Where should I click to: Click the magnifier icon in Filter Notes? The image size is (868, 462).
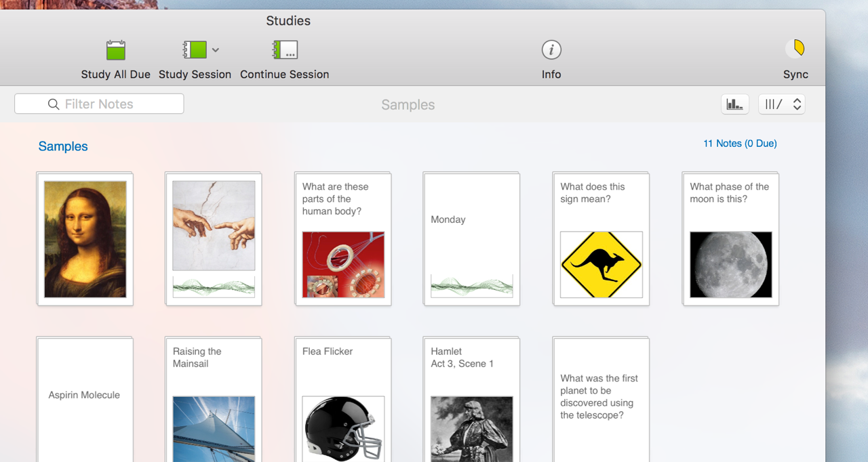(54, 104)
